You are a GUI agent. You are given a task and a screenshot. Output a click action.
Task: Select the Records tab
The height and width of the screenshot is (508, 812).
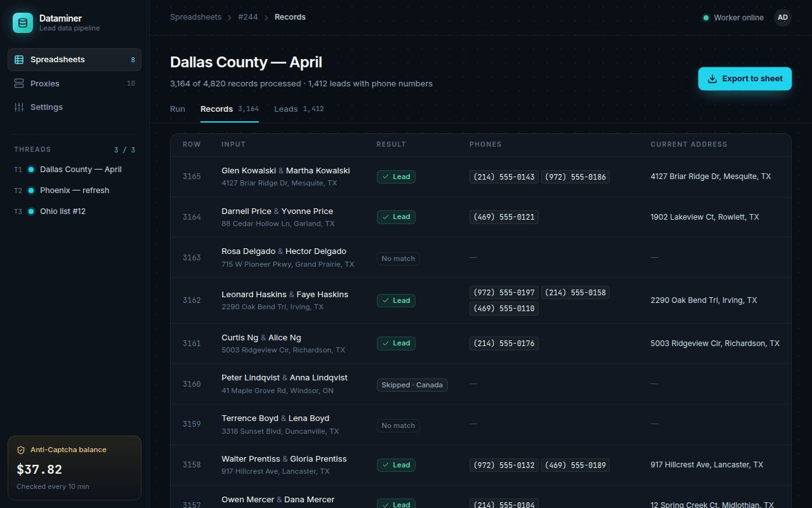click(230, 109)
